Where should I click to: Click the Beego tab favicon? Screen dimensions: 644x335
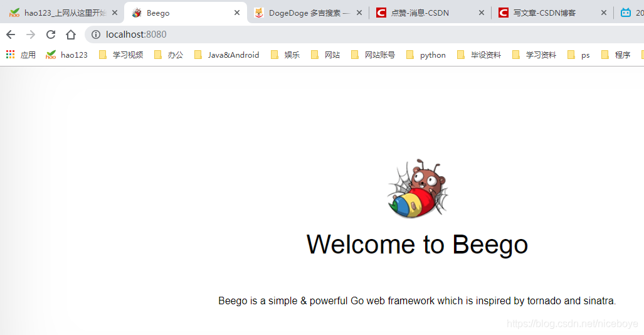pyautogui.click(x=137, y=13)
